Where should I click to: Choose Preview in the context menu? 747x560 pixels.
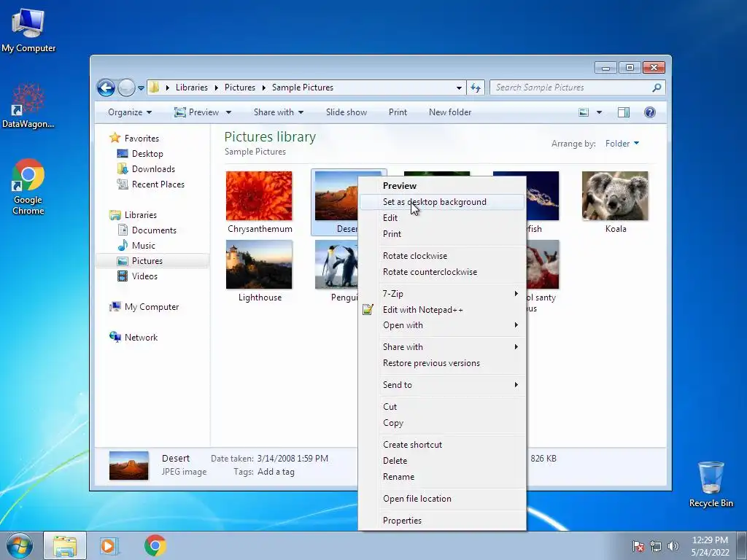[x=442, y=186]
